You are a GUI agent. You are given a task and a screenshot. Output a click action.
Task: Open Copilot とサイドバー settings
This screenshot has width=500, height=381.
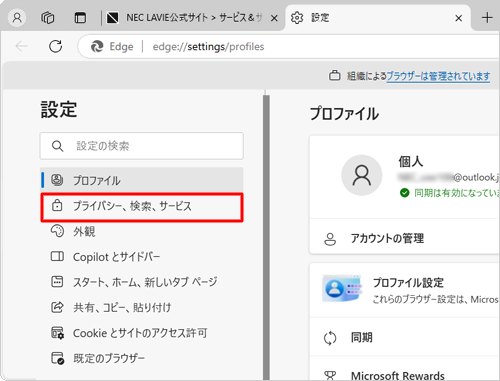tap(142, 257)
